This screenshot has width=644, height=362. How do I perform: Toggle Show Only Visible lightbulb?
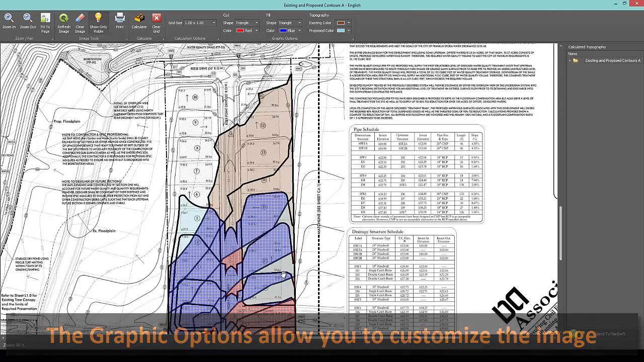(98, 23)
